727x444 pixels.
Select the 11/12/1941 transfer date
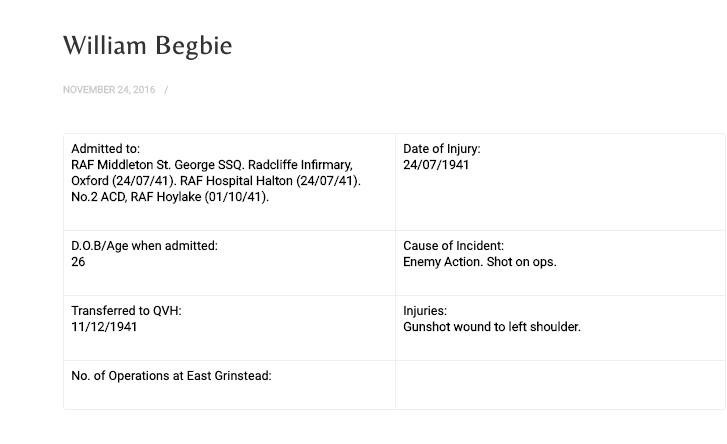coord(104,327)
